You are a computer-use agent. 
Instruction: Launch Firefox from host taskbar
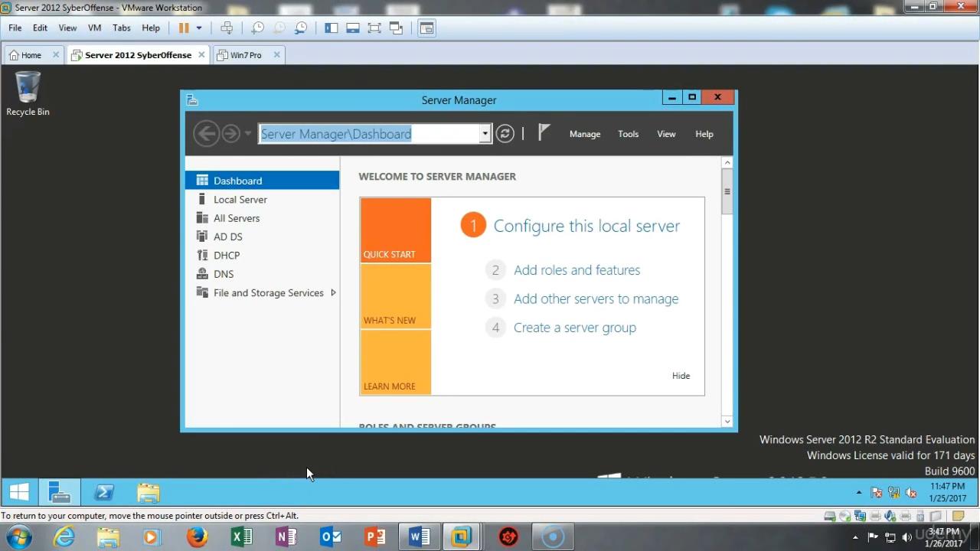click(197, 537)
